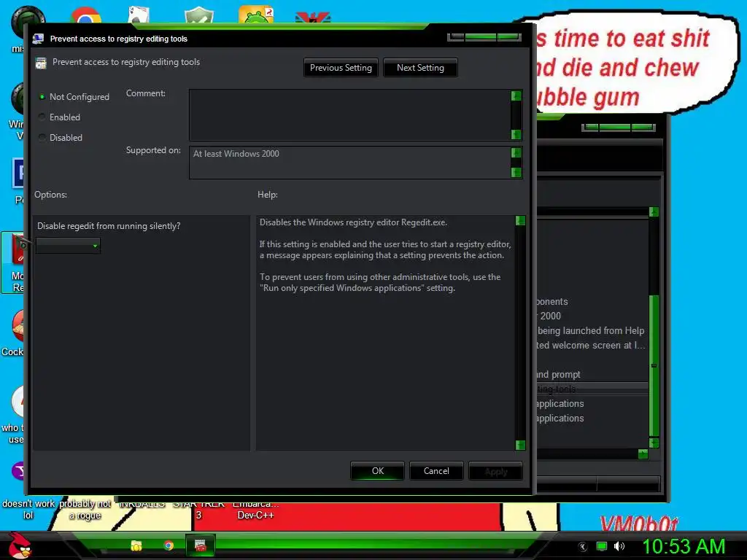The height and width of the screenshot is (560, 747).
Task: Select the Disabled radio button
Action: (42, 138)
